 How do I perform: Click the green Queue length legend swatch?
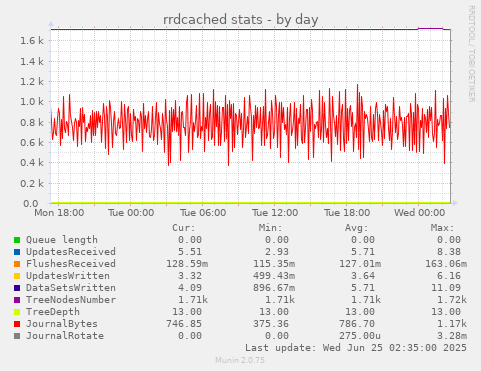(x=17, y=240)
